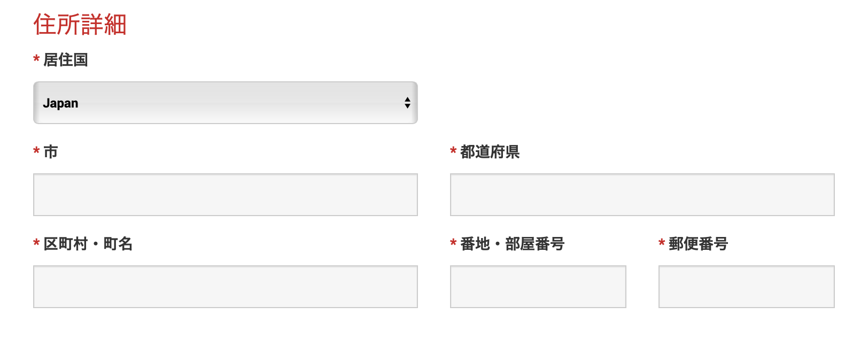Screen dimensions: 868x337
Task: Focus the 都道府県 prefecture text box
Action: tap(642, 195)
